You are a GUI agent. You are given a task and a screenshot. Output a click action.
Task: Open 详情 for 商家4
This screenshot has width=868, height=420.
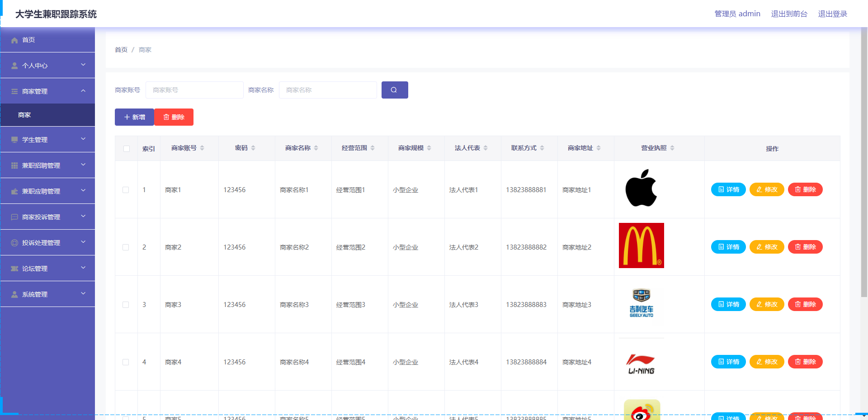pos(728,362)
